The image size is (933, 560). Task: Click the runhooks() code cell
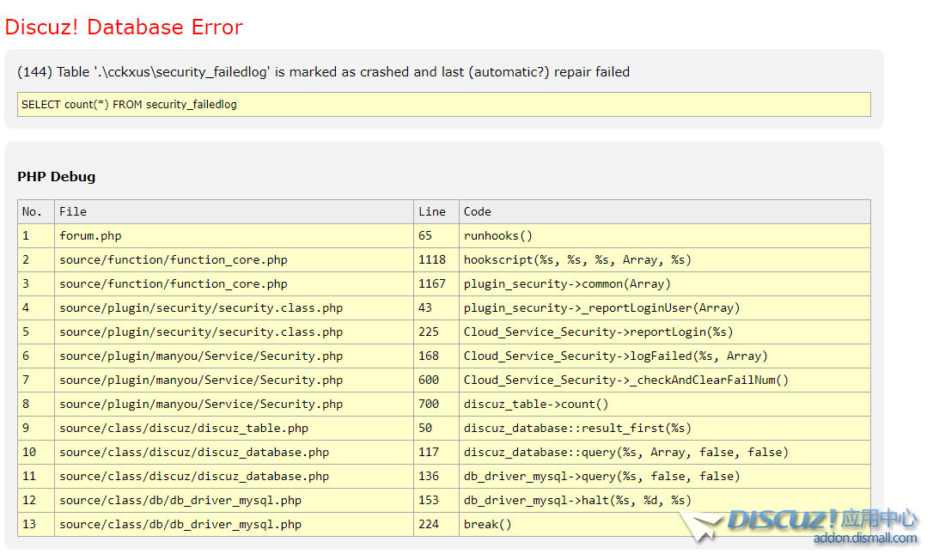[498, 235]
